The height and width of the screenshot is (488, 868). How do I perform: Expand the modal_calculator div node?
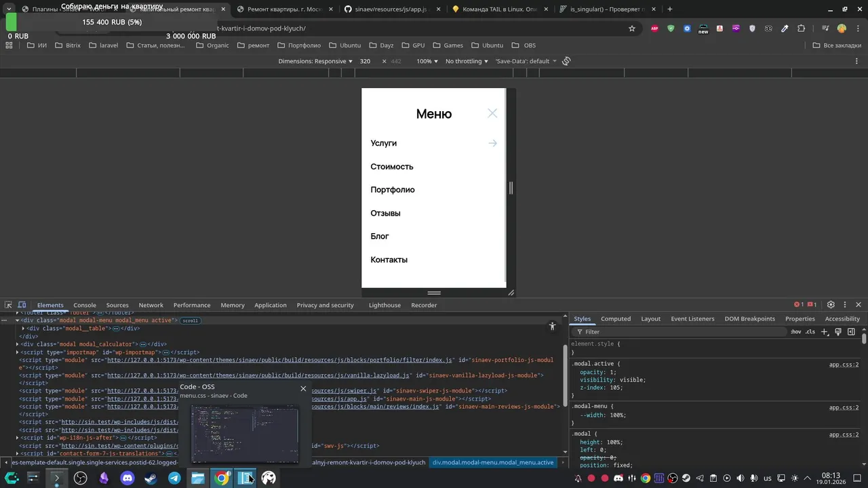point(17,344)
